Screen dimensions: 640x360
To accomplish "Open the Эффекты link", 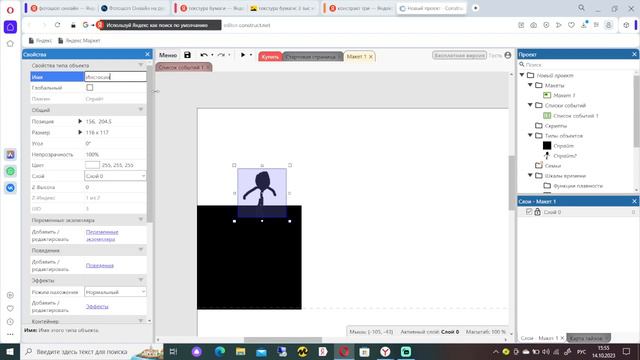I will 97,307.
